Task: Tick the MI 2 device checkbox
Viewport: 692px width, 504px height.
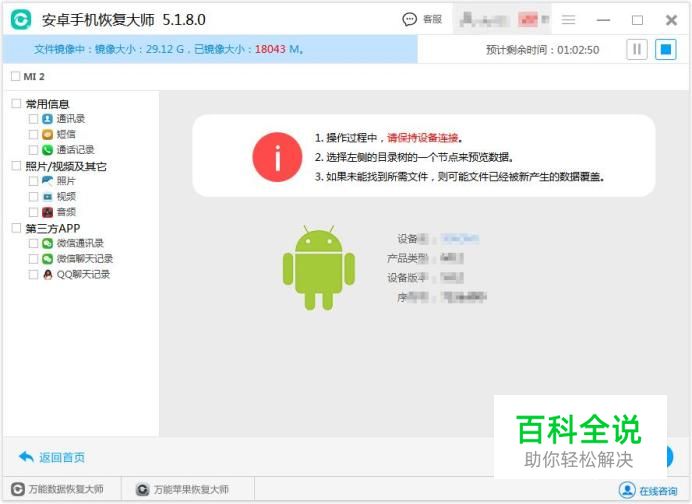Action: (15, 76)
